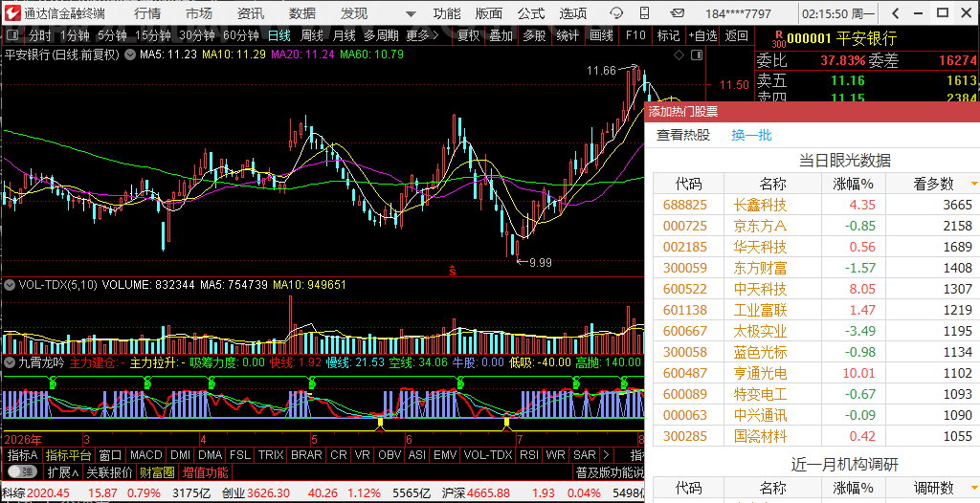Open the 资讯 menu
The width and height of the screenshot is (980, 503).
tap(251, 13)
